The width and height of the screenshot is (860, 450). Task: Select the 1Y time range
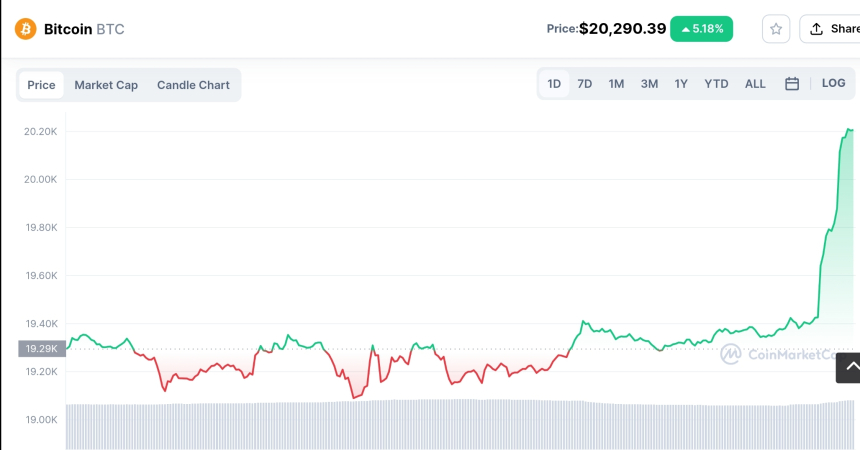(x=681, y=84)
